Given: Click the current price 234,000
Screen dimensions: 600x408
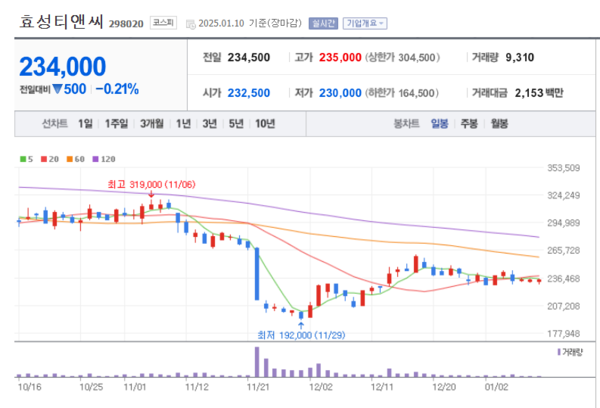Looking at the screenshot, I should 62,67.
